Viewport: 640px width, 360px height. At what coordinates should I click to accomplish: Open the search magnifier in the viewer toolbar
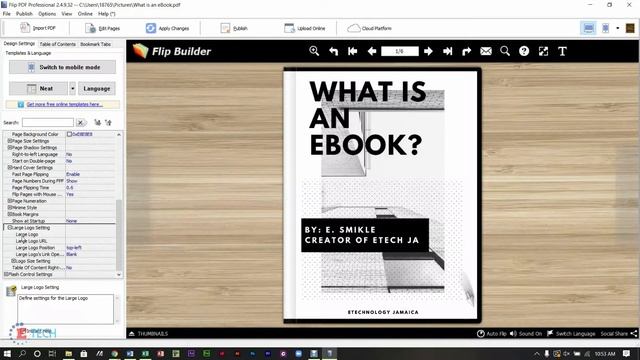pos(505,51)
